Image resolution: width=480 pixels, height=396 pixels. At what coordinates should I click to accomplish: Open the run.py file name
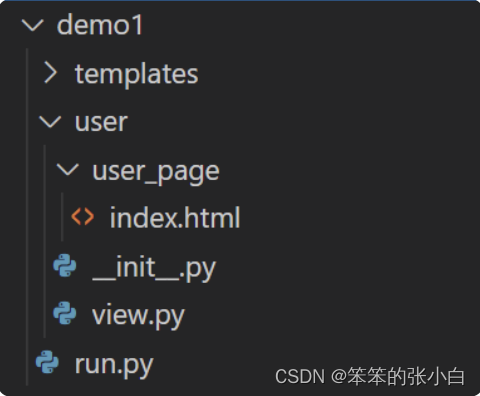(x=114, y=365)
